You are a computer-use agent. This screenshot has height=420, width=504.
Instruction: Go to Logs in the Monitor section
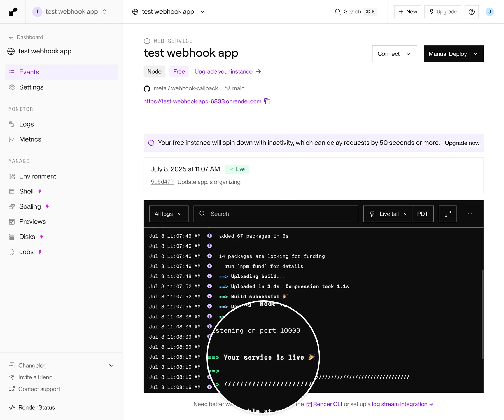(26, 124)
